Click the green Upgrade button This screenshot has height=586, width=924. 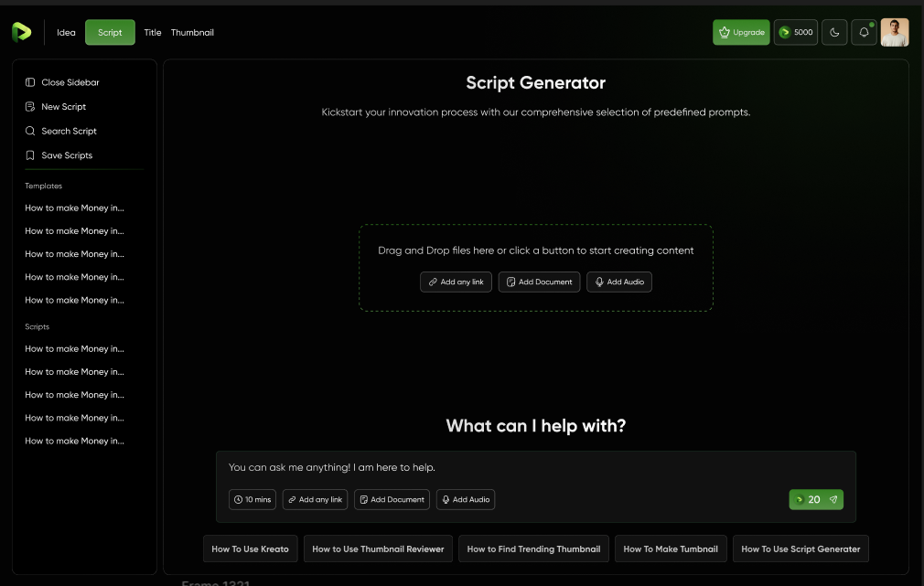741,32
